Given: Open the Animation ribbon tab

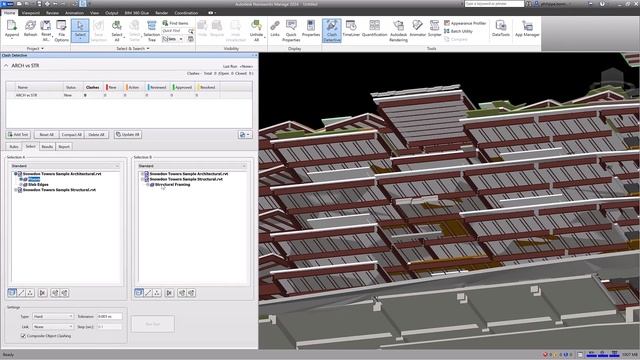Looking at the screenshot, I should 74,13.
